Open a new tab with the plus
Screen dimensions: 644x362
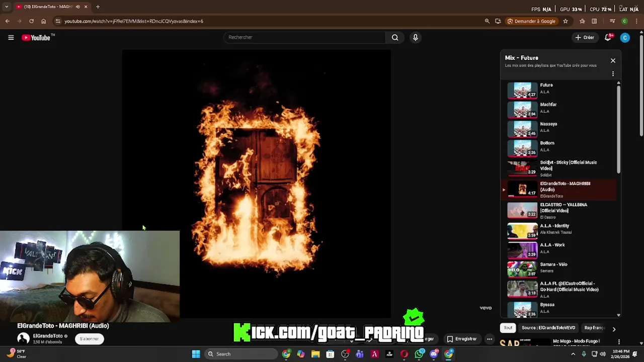tap(98, 7)
